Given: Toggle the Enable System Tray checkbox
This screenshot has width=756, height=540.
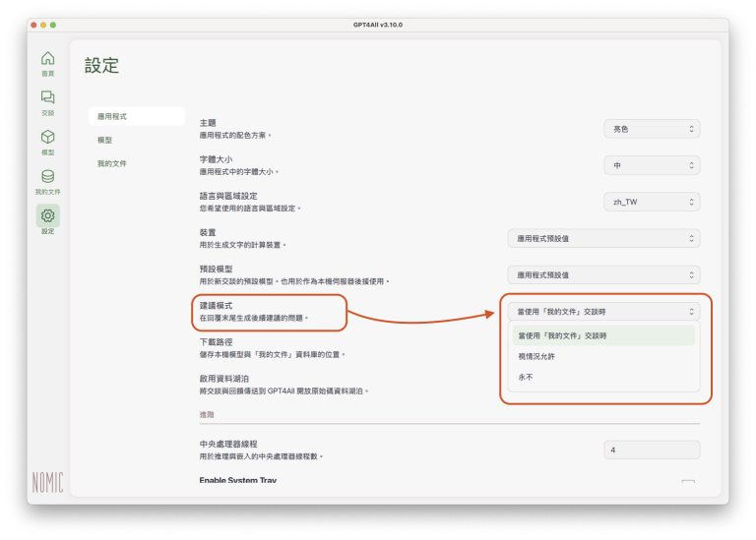Looking at the screenshot, I should click(x=687, y=482).
